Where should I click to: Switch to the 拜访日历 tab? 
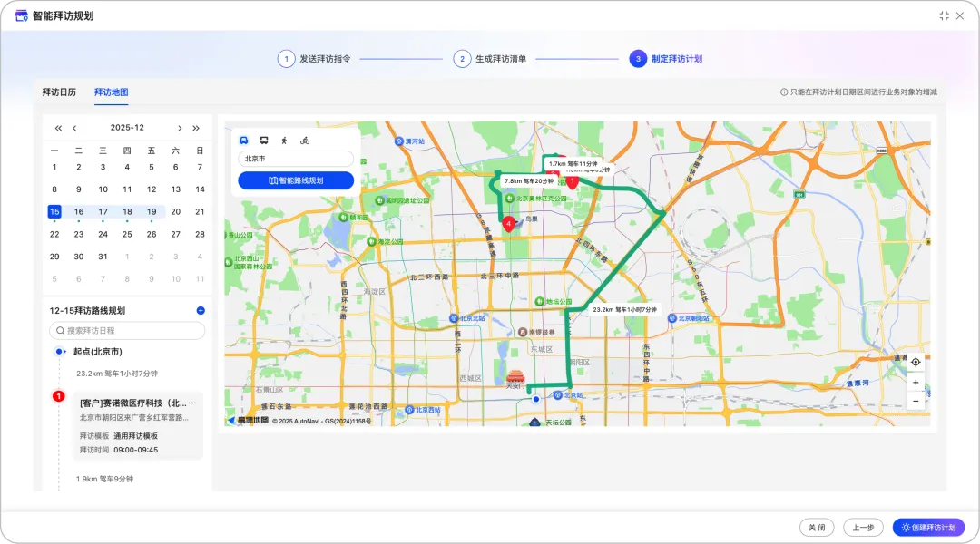[59, 92]
